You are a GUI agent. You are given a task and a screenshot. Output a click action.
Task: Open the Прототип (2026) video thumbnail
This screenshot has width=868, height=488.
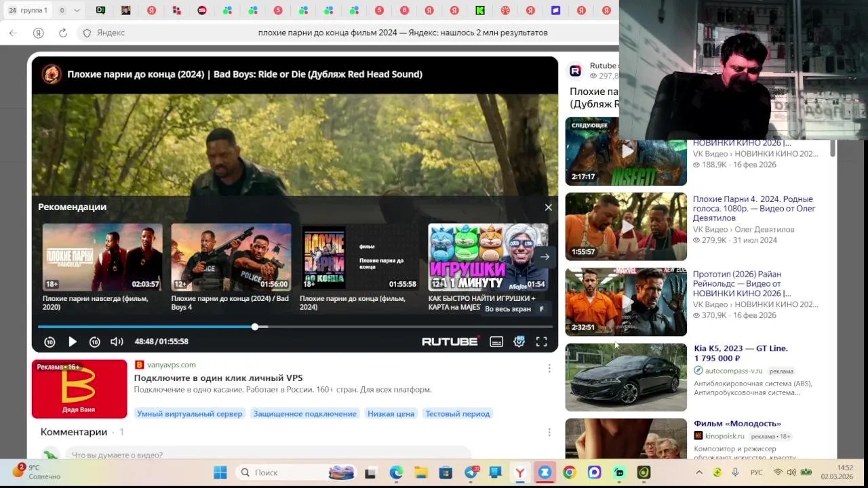tap(626, 302)
